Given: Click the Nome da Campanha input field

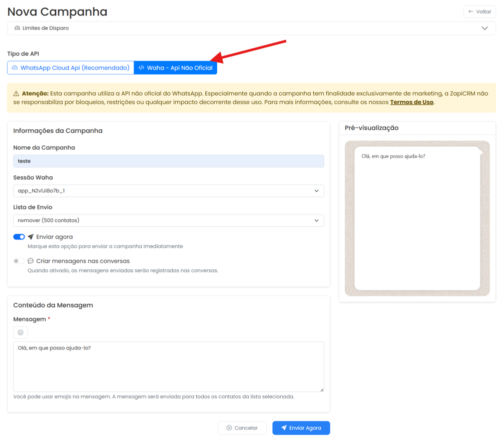Looking at the screenshot, I should tap(169, 161).
